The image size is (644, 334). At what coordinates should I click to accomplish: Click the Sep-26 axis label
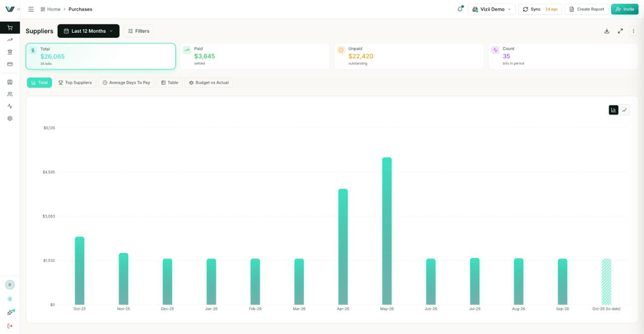pyautogui.click(x=562, y=309)
